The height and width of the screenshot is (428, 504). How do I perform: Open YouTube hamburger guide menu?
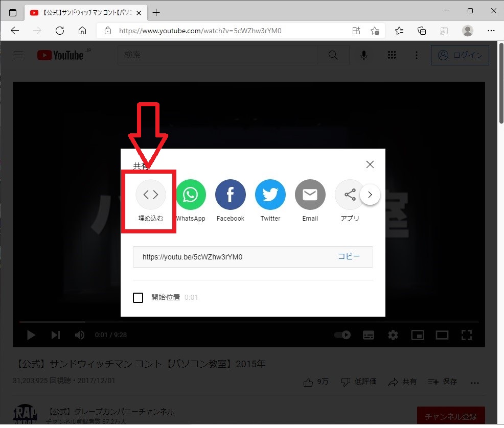(19, 55)
